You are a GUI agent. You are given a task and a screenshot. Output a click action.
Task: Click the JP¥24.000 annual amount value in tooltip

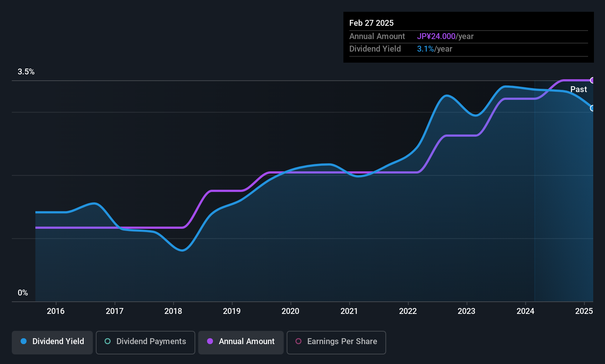pyautogui.click(x=436, y=36)
